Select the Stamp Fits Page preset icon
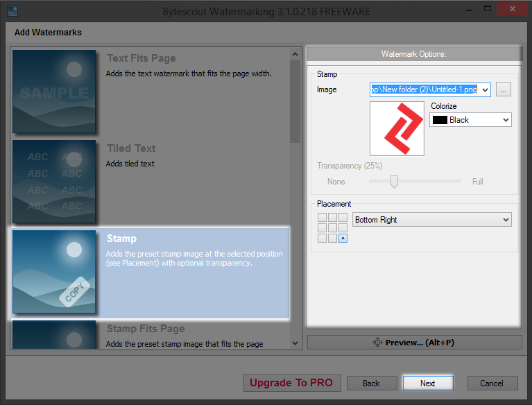The width and height of the screenshot is (532, 405). [54, 335]
